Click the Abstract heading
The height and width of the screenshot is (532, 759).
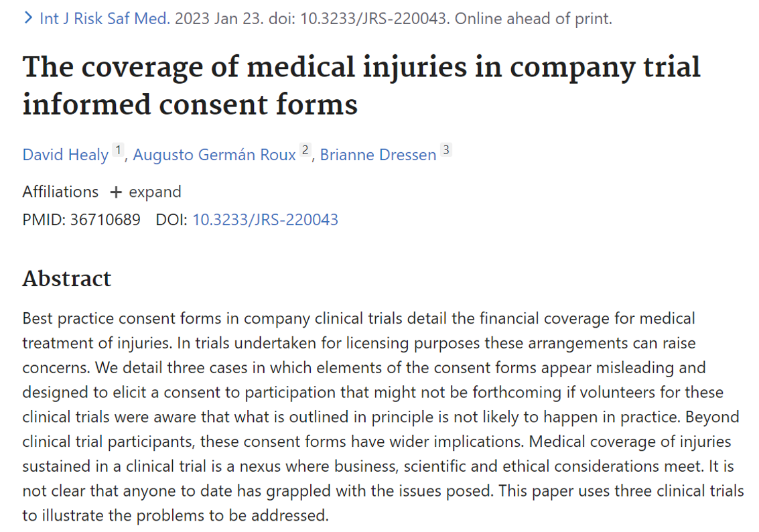coord(67,278)
